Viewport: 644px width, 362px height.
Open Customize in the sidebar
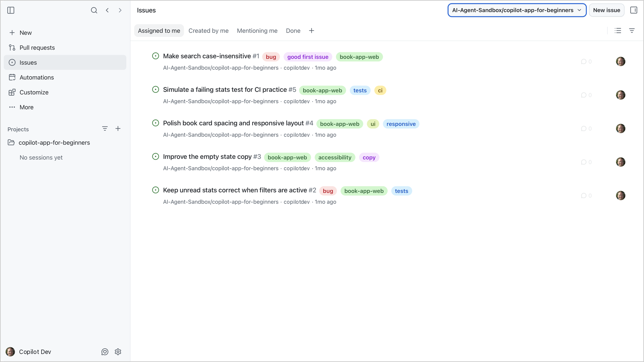(x=65, y=93)
